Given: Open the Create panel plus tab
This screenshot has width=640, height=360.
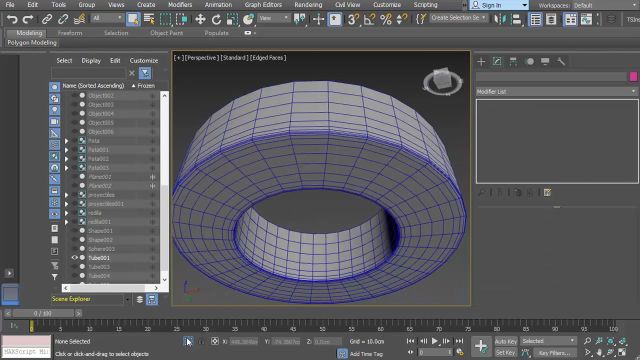Looking at the screenshot, I should click(481, 62).
